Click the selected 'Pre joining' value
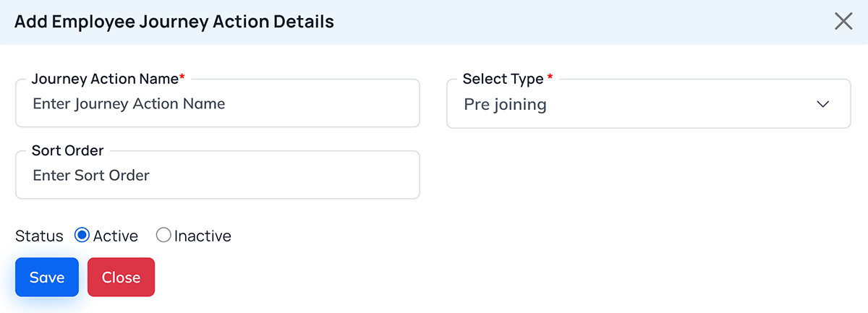This screenshot has width=868, height=313. click(505, 105)
